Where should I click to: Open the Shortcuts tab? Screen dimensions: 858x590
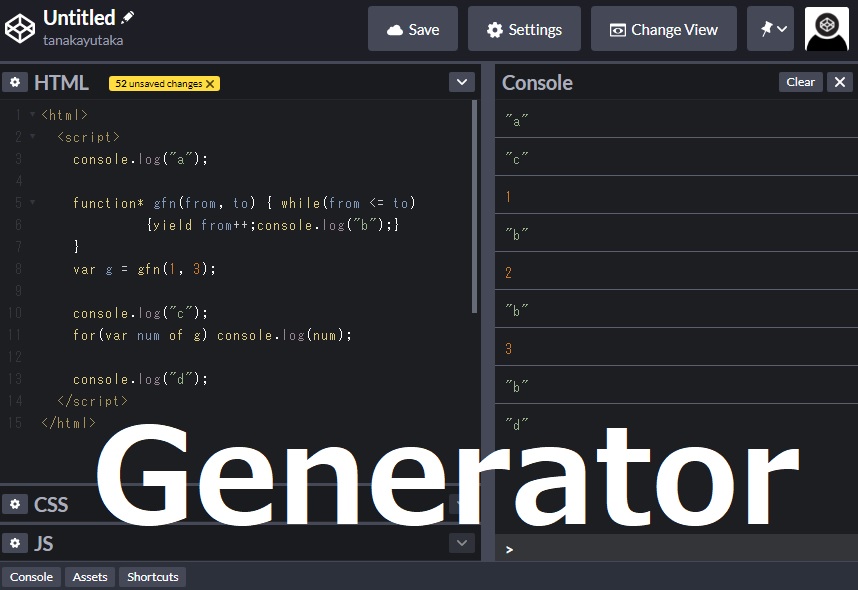pos(151,577)
